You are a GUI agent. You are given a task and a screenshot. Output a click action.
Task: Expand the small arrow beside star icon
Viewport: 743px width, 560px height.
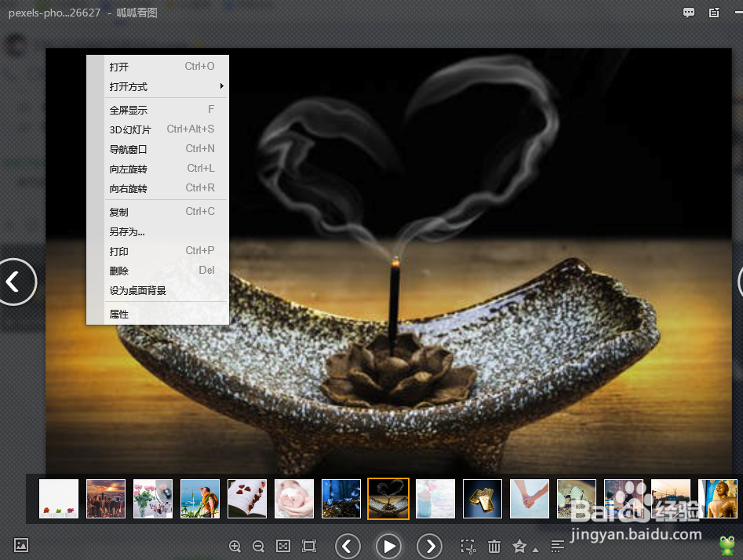tap(535, 550)
